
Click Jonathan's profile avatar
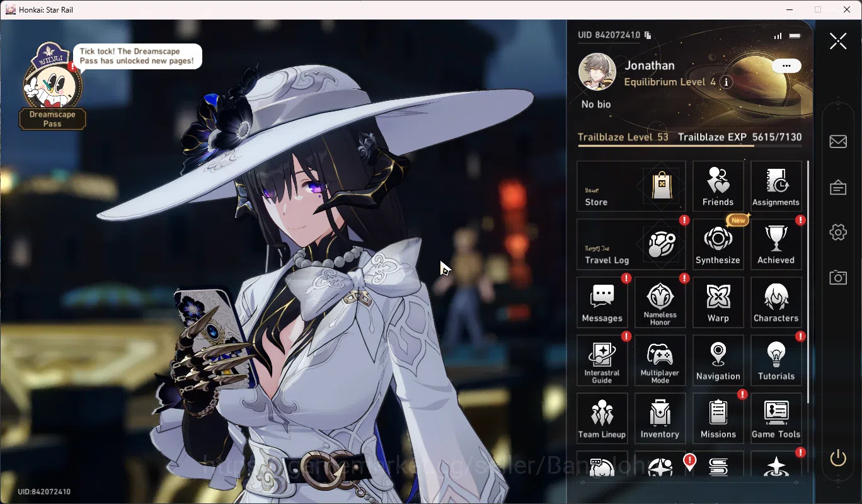(597, 72)
